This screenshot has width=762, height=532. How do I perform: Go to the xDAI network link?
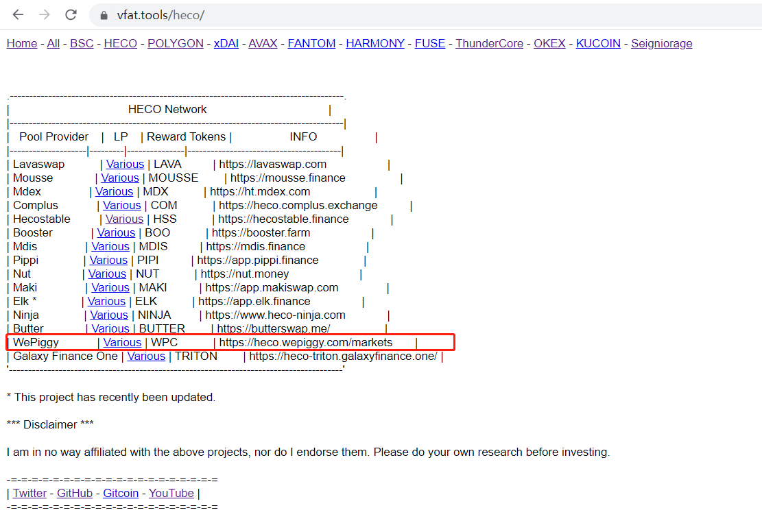tap(226, 43)
